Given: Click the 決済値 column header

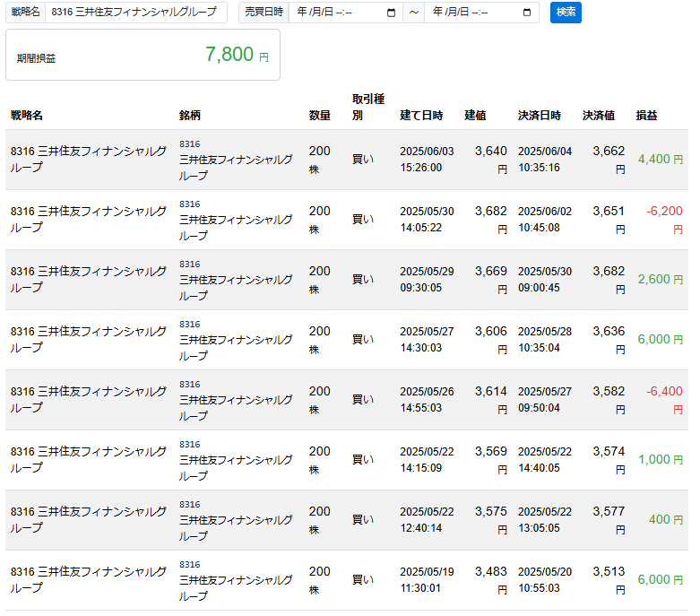Looking at the screenshot, I should (599, 116).
